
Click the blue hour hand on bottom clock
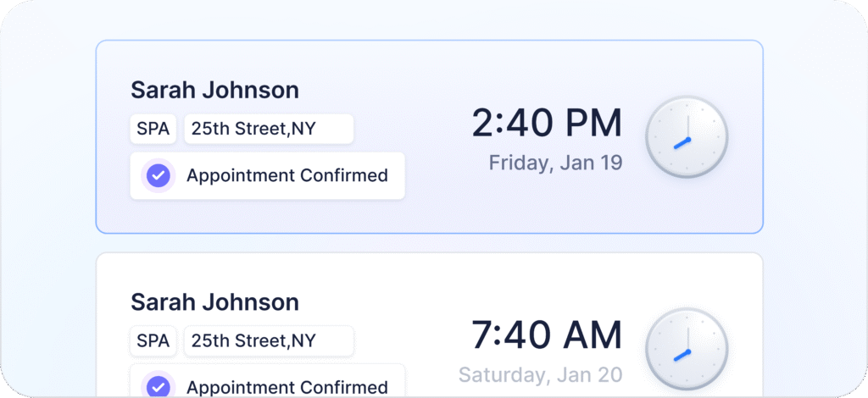(682, 354)
